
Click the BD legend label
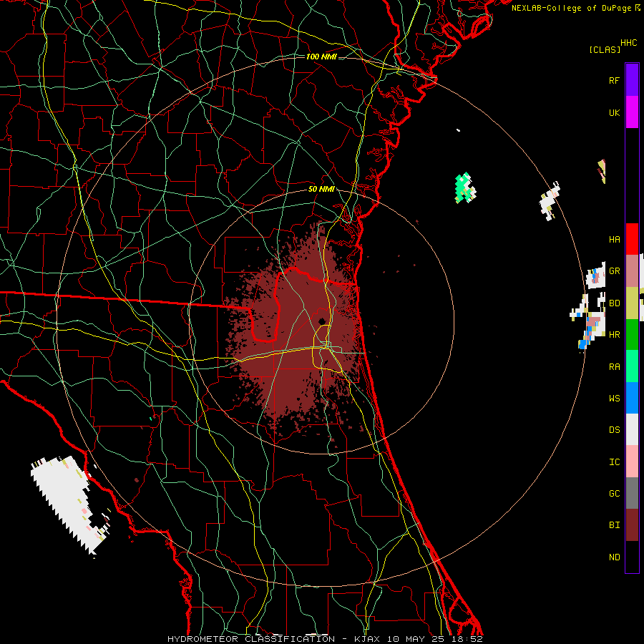click(x=614, y=303)
